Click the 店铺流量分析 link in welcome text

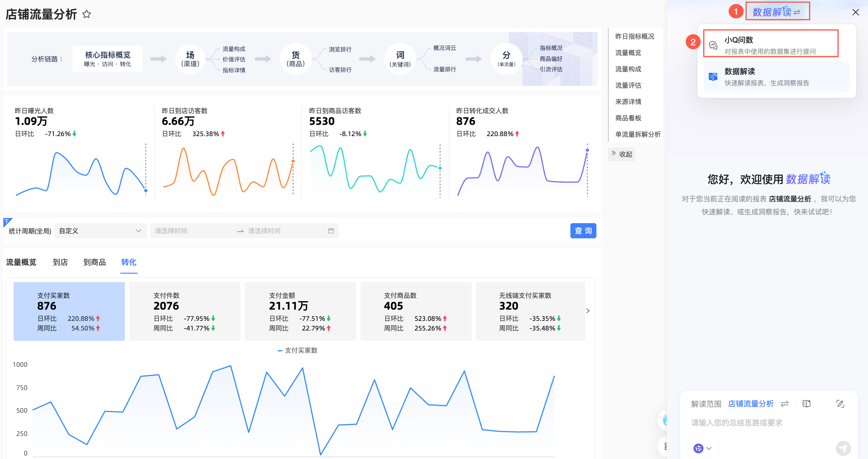(x=790, y=199)
